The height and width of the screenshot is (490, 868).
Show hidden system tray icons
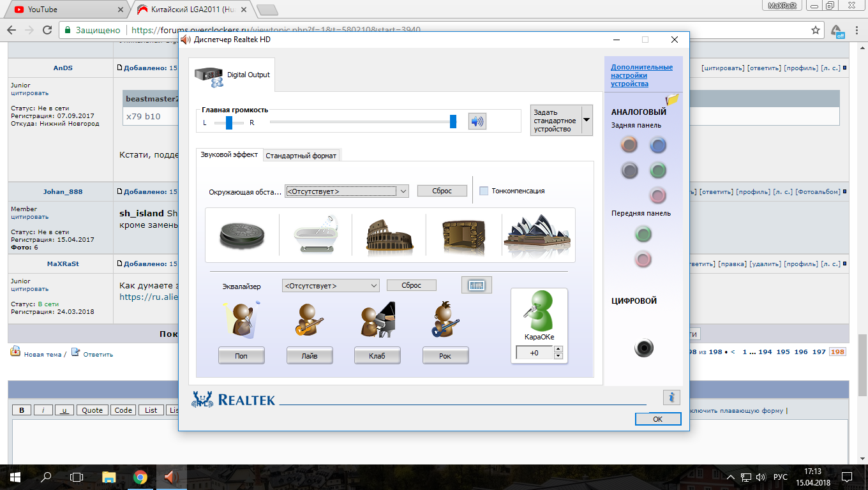pos(731,477)
